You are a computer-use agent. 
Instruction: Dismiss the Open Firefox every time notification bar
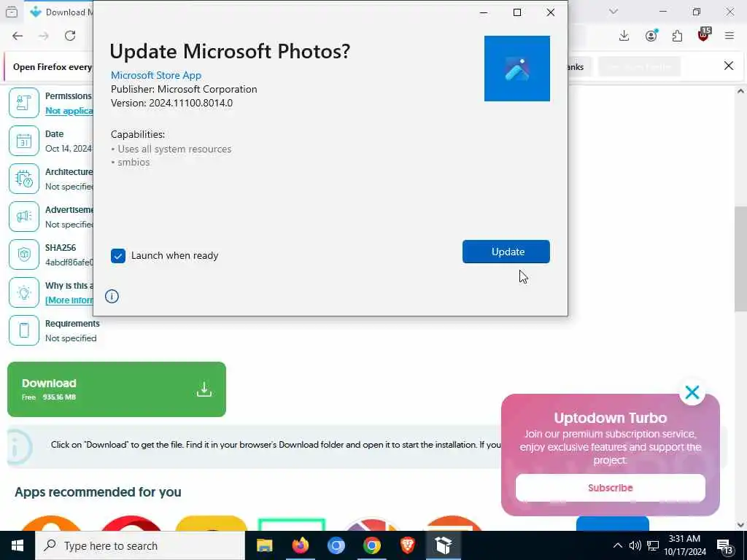pyautogui.click(x=729, y=66)
